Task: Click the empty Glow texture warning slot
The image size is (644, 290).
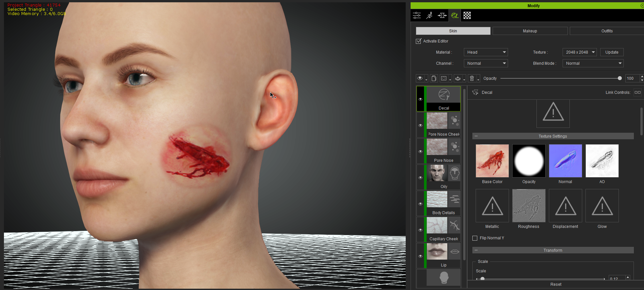Action: [x=602, y=206]
